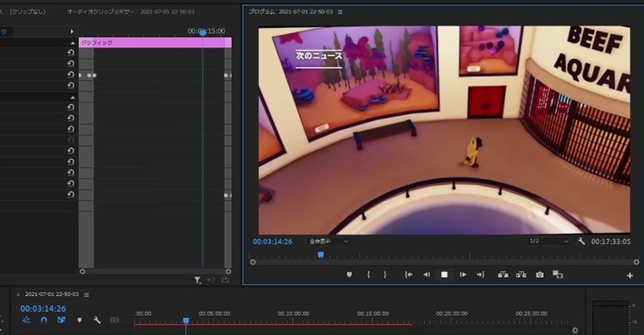Click the Program monitor scrub bar playhead
This screenshot has width=644, height=335.
[x=320, y=255]
